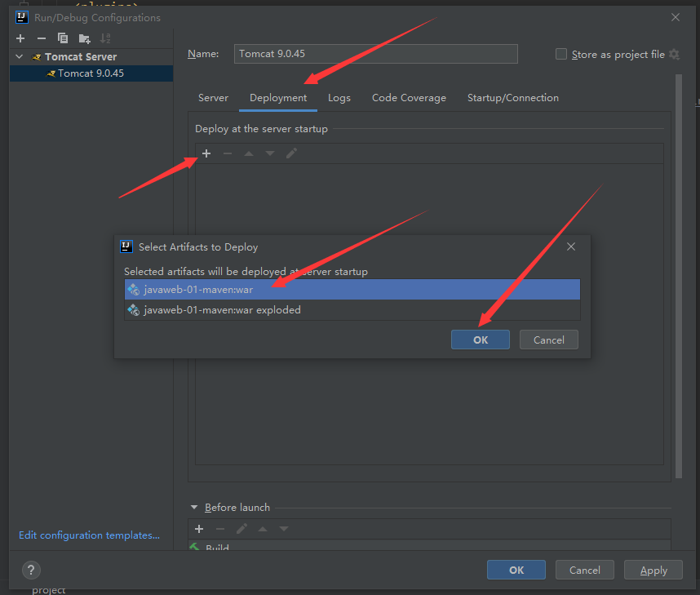
Task: Open Edit configuration templates link
Action: tap(89, 535)
